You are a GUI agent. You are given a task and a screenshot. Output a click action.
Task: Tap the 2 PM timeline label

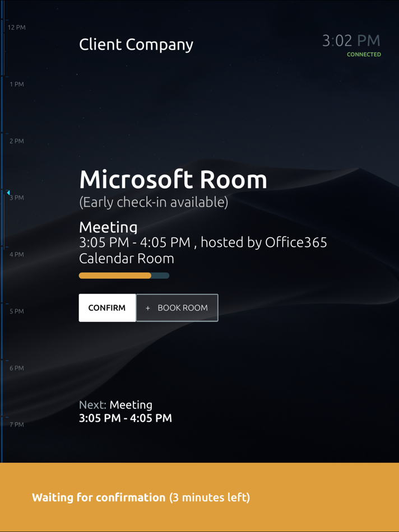(17, 141)
